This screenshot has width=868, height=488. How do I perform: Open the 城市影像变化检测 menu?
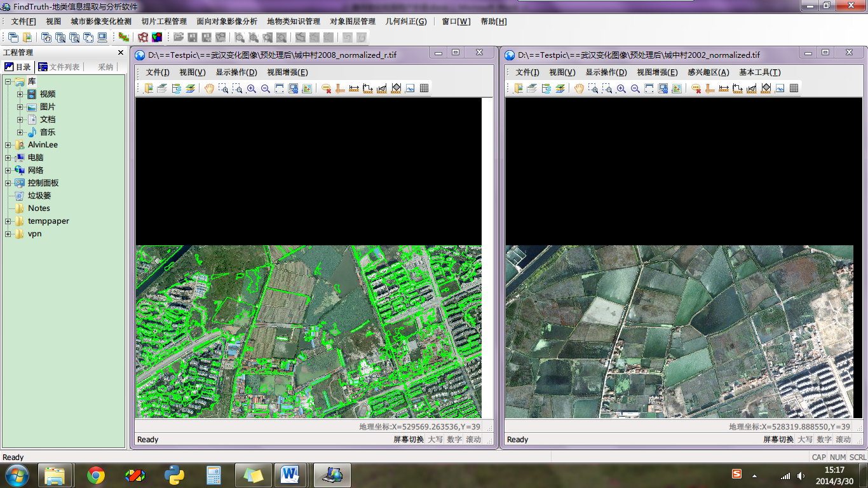[x=101, y=22]
